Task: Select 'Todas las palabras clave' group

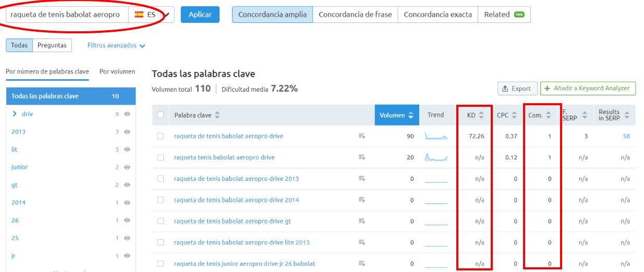Action: (71, 96)
